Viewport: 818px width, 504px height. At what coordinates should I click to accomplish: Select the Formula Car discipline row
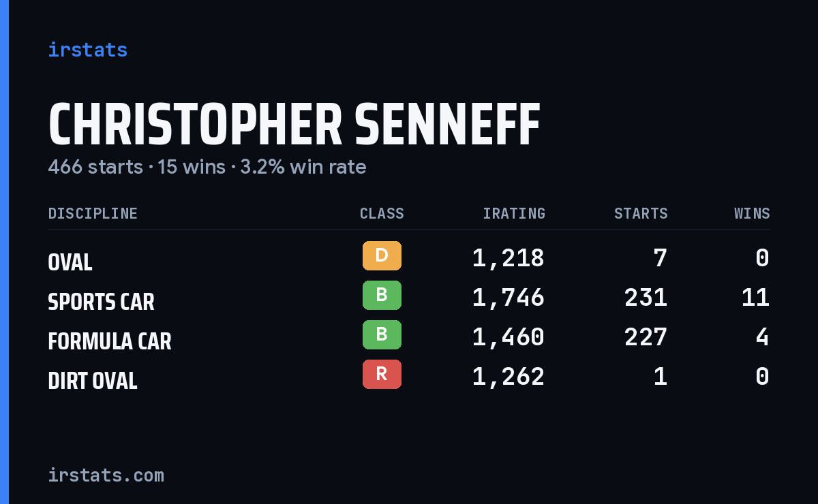pos(409,337)
